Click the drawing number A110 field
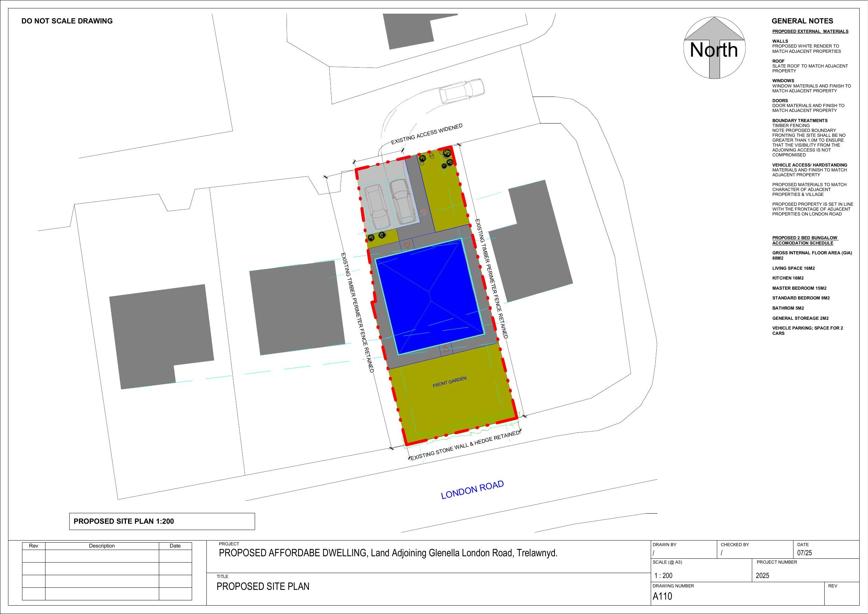Screen dimensions: 868x614 point(662,597)
